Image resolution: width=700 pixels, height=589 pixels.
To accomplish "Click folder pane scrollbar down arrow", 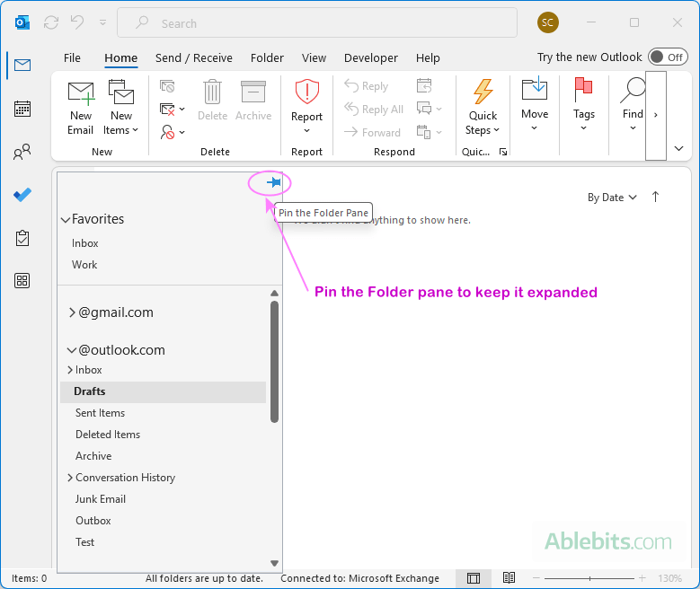I will pos(275,563).
